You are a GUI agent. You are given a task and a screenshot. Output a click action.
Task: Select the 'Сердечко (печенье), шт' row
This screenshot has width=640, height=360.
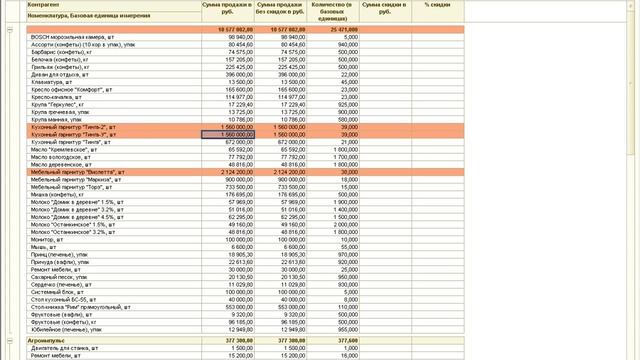tap(245, 284)
